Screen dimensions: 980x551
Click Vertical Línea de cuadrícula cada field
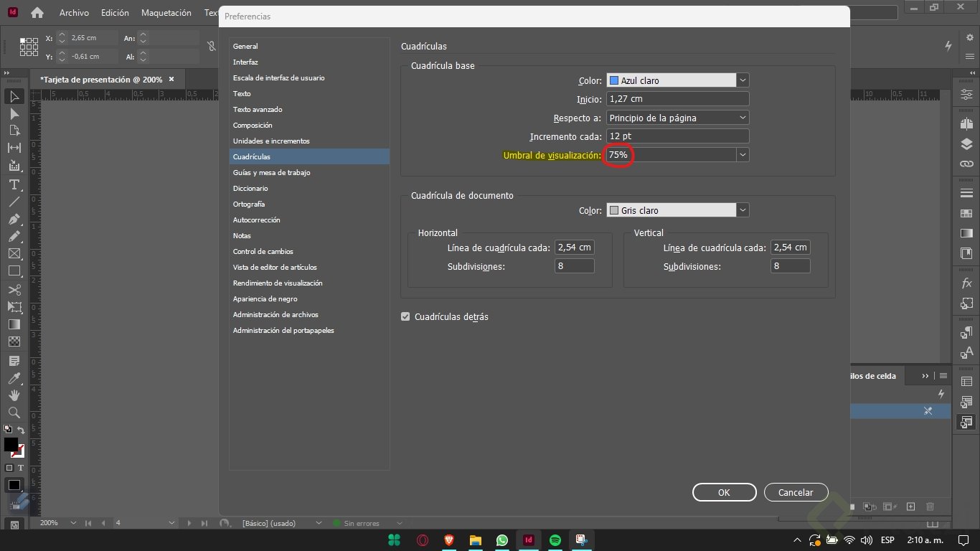tap(791, 247)
